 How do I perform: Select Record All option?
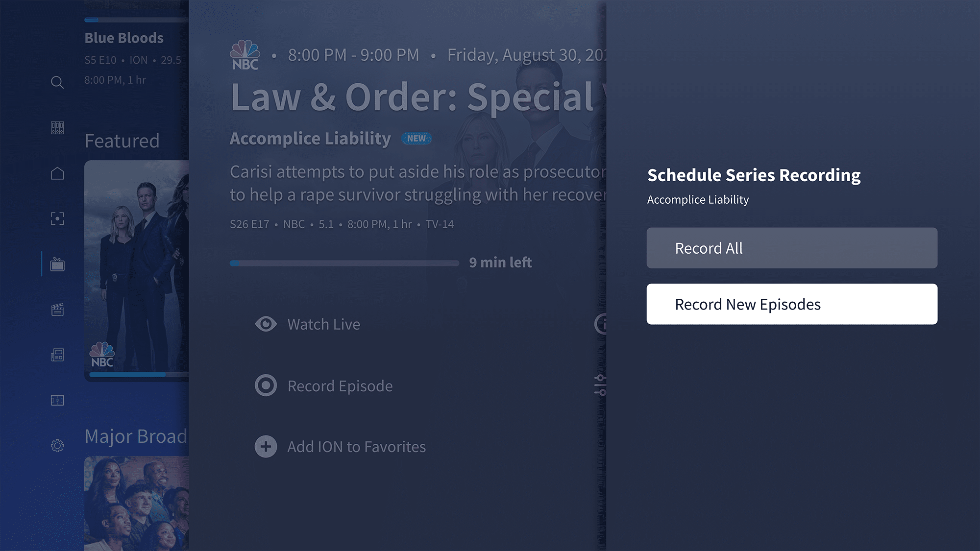[791, 248]
